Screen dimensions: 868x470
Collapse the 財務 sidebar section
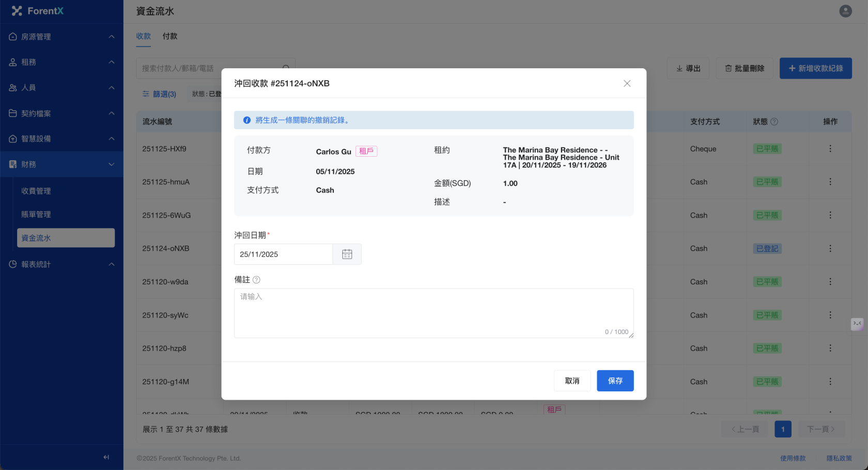click(x=61, y=164)
